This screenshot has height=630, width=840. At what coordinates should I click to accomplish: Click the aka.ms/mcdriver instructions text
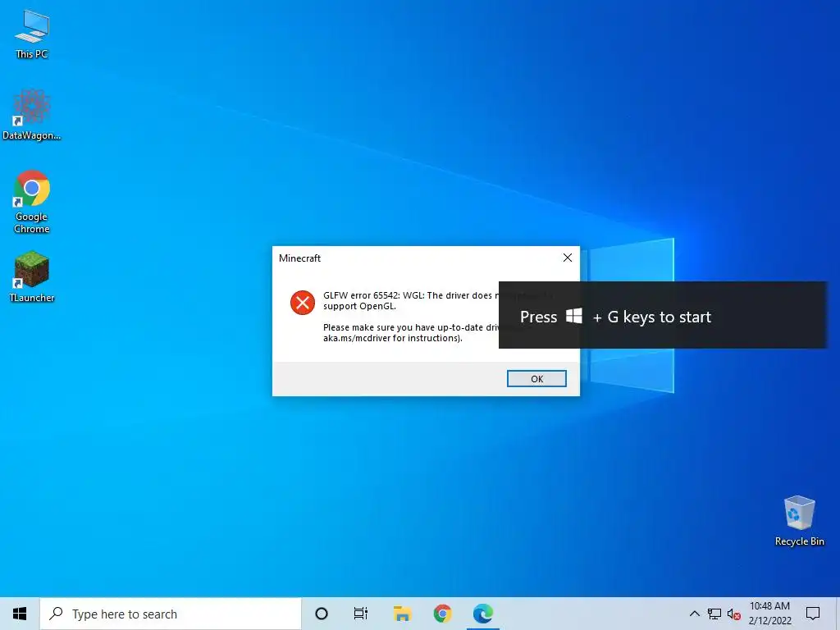click(x=393, y=338)
